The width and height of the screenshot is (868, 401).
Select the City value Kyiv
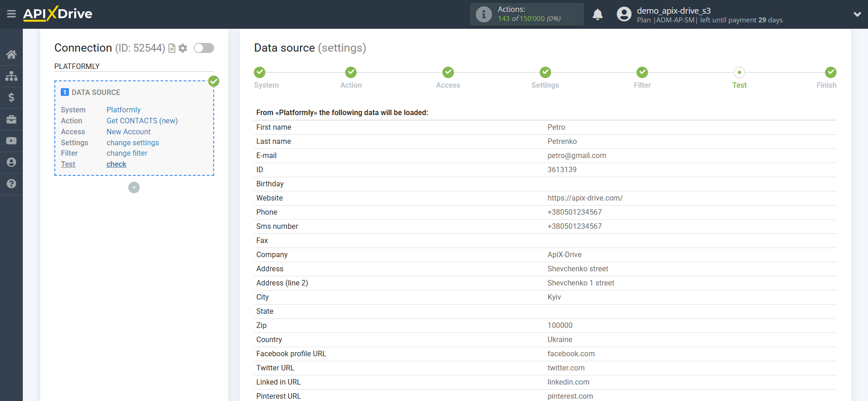coord(554,297)
